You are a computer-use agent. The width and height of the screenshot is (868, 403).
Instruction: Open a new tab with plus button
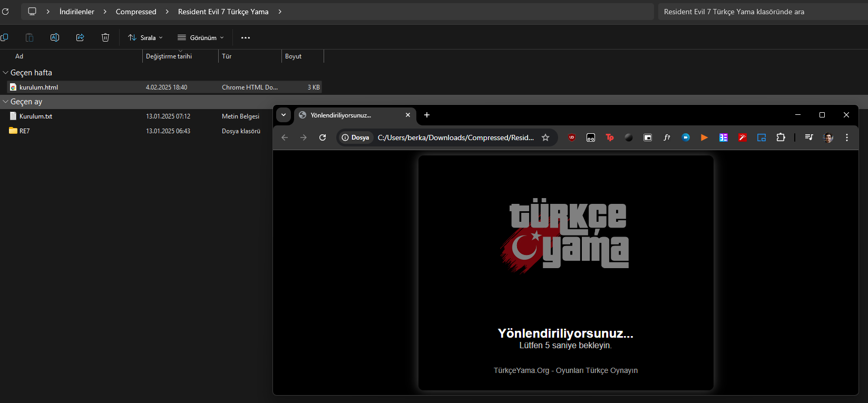tap(427, 115)
